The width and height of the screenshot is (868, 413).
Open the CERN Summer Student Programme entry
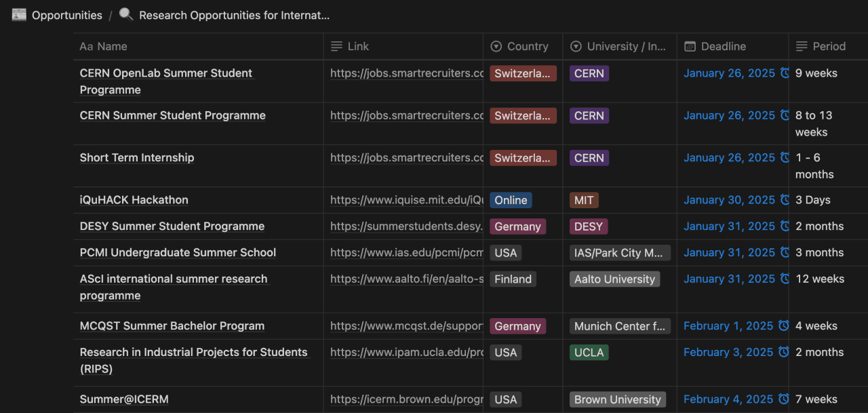(173, 115)
